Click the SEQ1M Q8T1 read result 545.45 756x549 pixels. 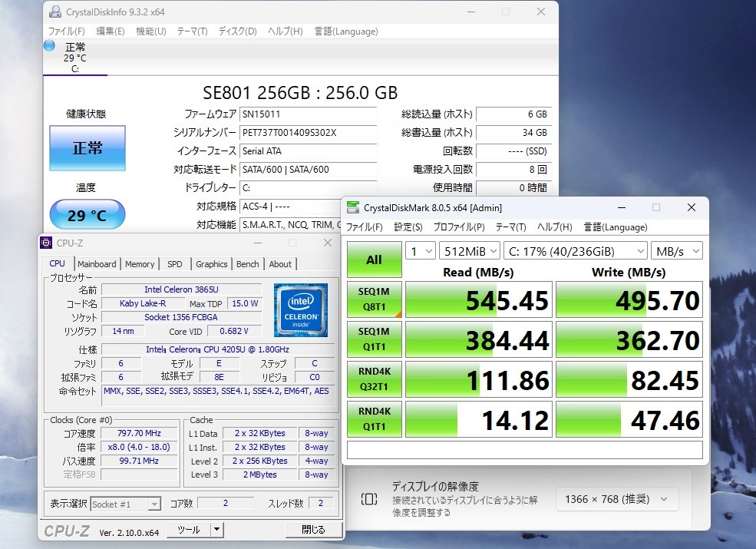[479, 299]
